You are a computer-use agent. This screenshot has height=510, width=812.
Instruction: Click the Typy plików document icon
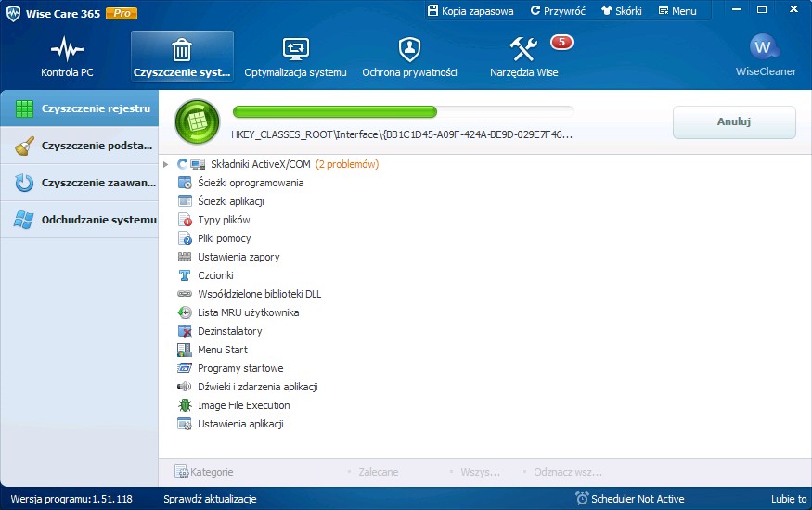tap(185, 220)
